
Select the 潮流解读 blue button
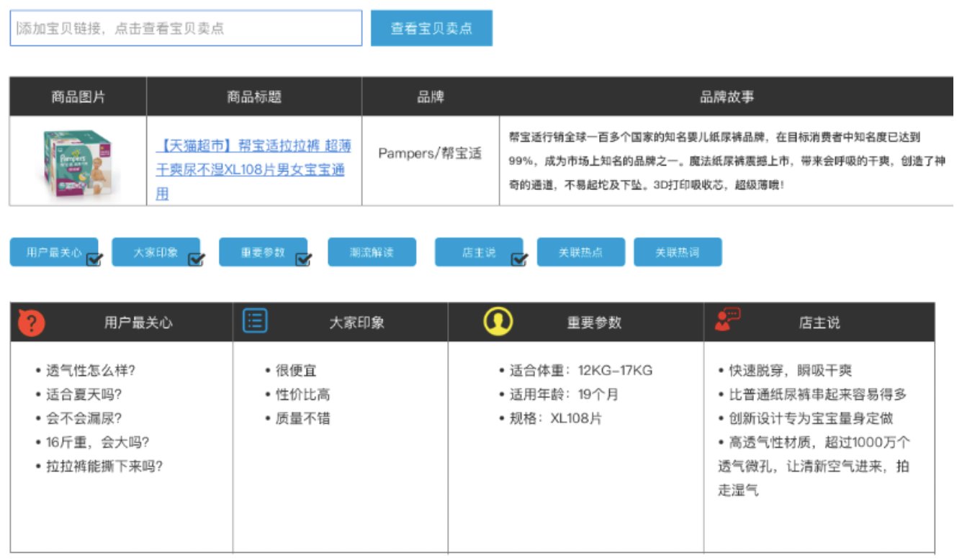coord(372,252)
